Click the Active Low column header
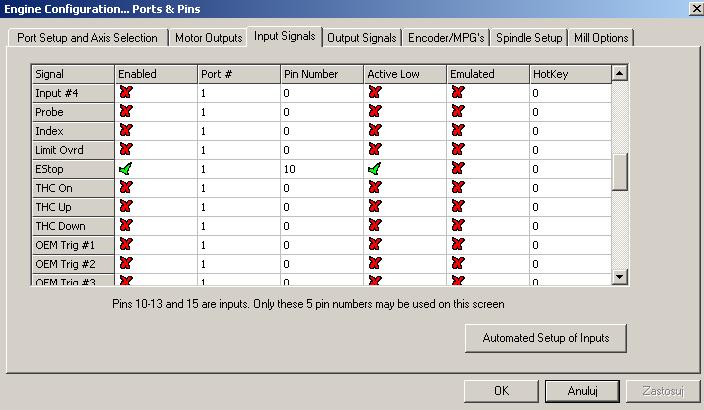Viewport: 704px width, 410px height. [x=405, y=74]
